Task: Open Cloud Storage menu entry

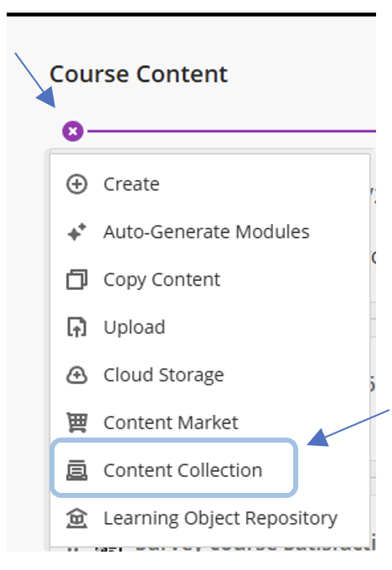Action: [163, 376]
